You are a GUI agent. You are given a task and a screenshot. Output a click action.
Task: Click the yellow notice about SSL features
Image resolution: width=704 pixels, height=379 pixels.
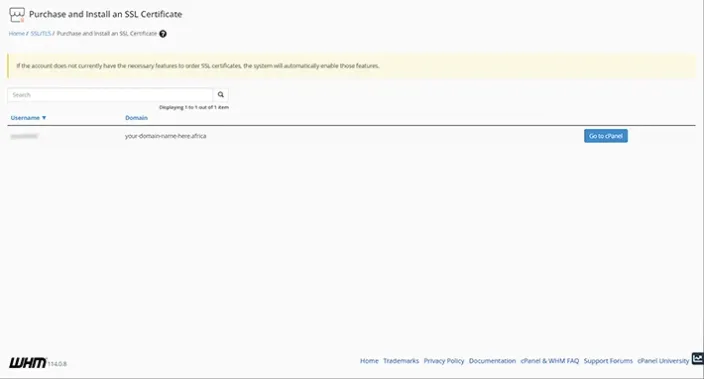pyautogui.click(x=352, y=66)
